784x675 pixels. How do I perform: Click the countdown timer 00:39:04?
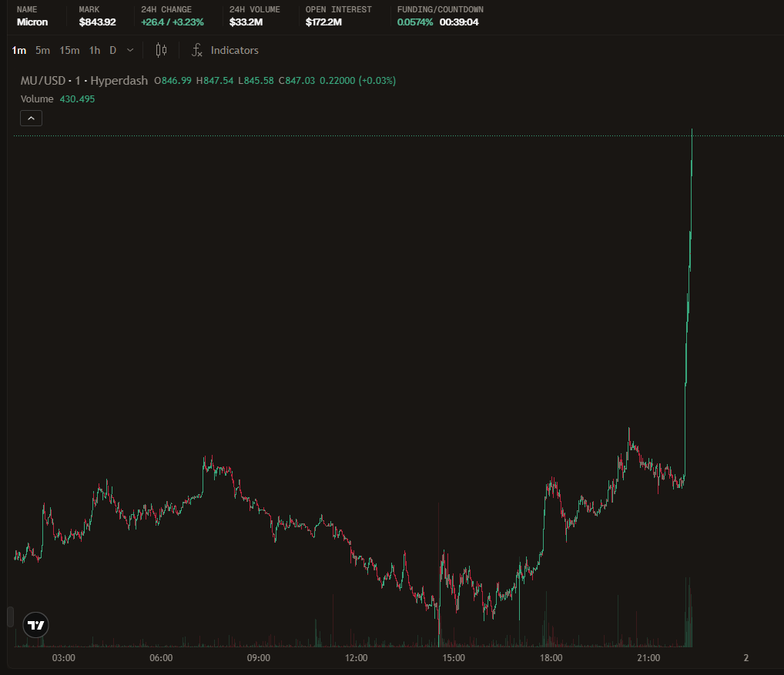pyautogui.click(x=459, y=22)
